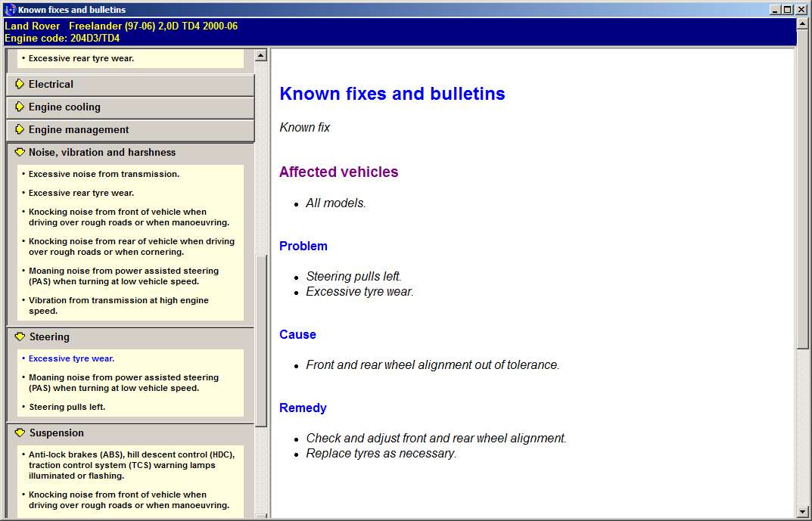The width and height of the screenshot is (812, 521).
Task: Close the Known fixes and bulletins window
Action: (x=801, y=10)
